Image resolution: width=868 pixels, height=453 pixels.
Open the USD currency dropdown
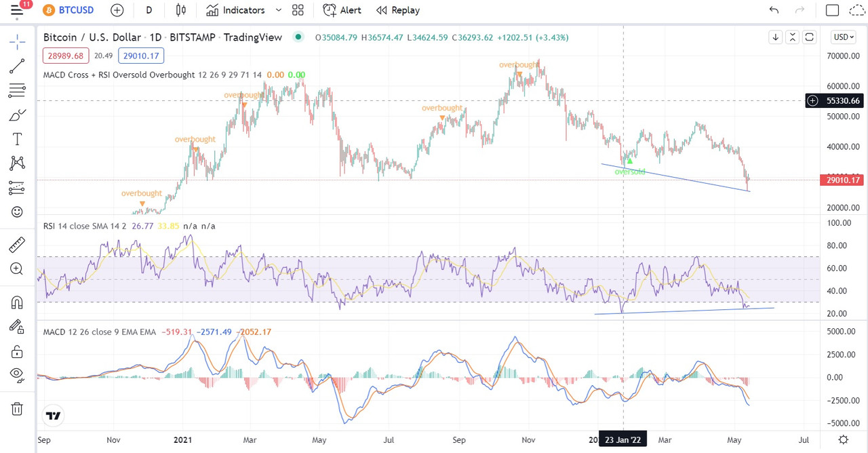pyautogui.click(x=845, y=37)
